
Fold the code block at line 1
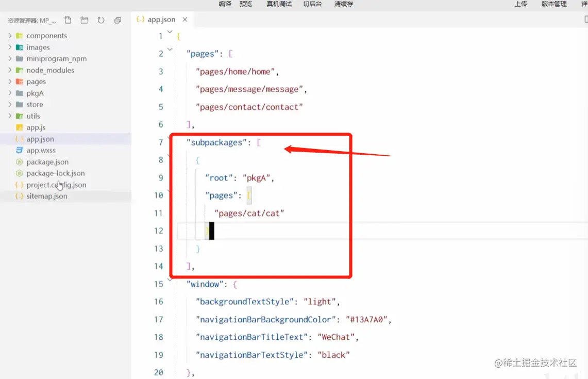click(x=170, y=32)
